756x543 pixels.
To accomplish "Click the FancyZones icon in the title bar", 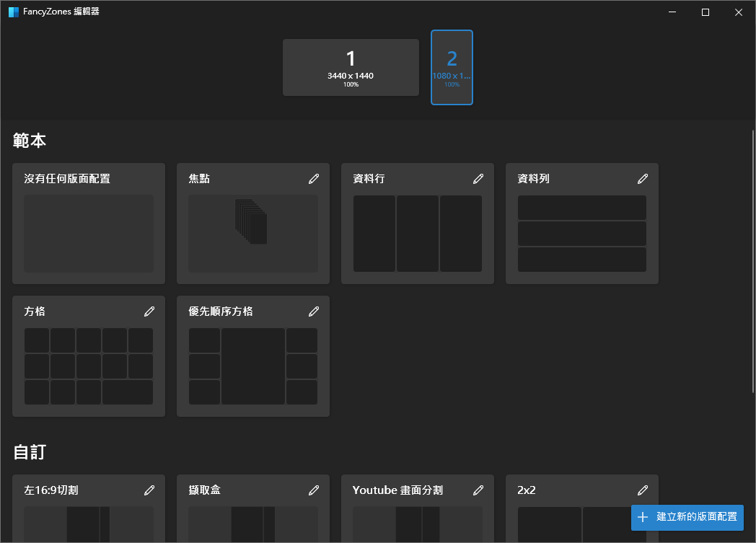I will tap(13, 12).
